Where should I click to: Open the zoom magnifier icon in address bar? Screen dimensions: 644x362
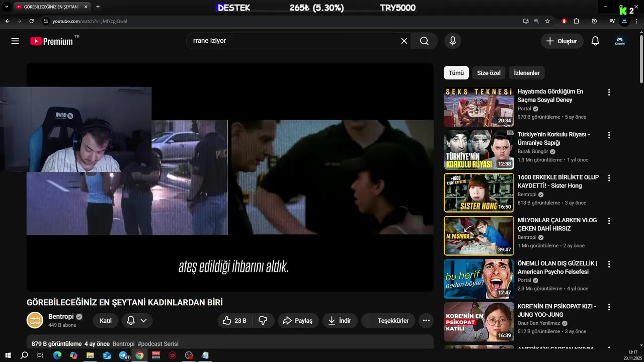[x=536, y=21]
